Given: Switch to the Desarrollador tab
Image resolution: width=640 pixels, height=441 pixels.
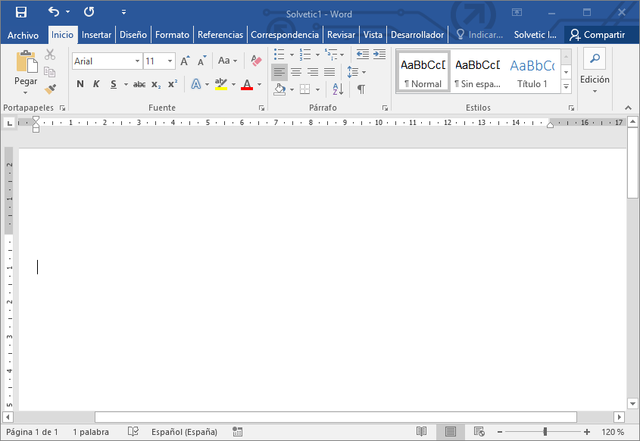Looking at the screenshot, I should [x=417, y=35].
